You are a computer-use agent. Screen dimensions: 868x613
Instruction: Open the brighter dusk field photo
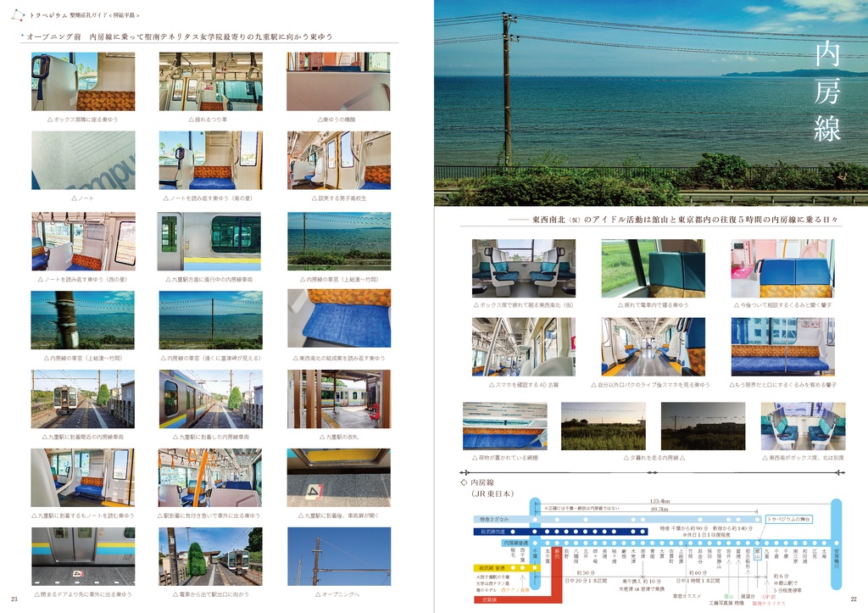tap(604, 426)
